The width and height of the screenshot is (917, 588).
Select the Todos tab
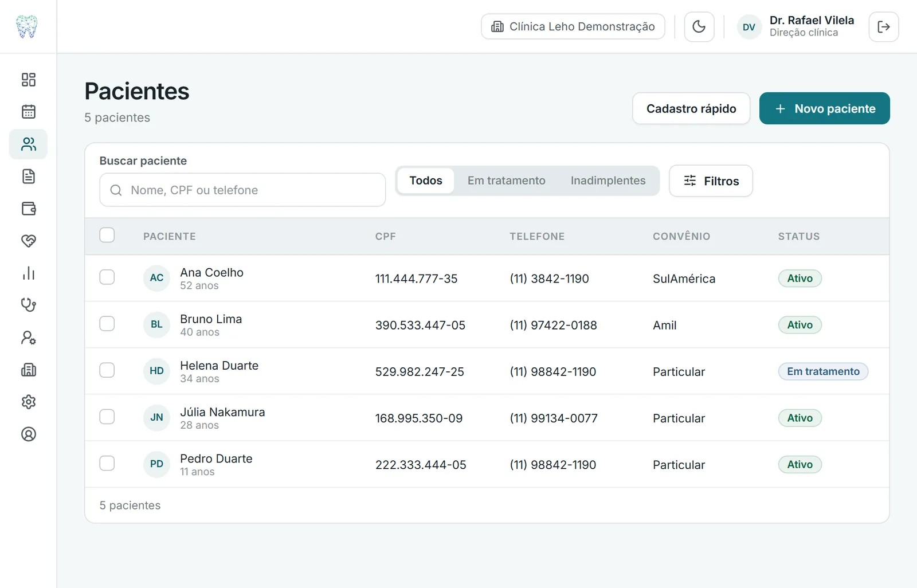pos(426,181)
